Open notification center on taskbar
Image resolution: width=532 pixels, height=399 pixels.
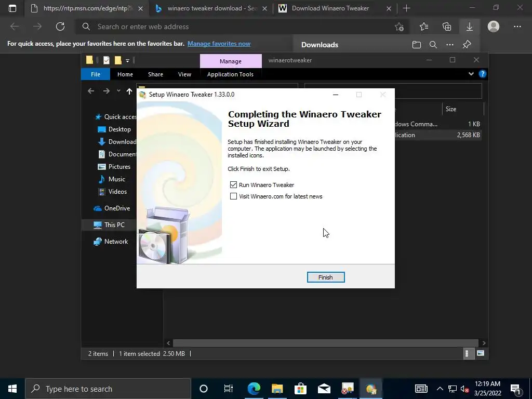coord(516,389)
